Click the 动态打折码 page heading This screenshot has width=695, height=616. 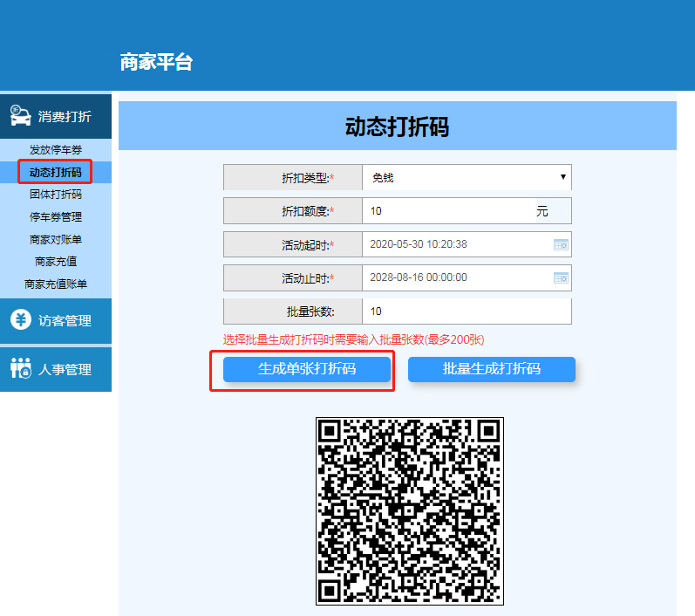(397, 127)
